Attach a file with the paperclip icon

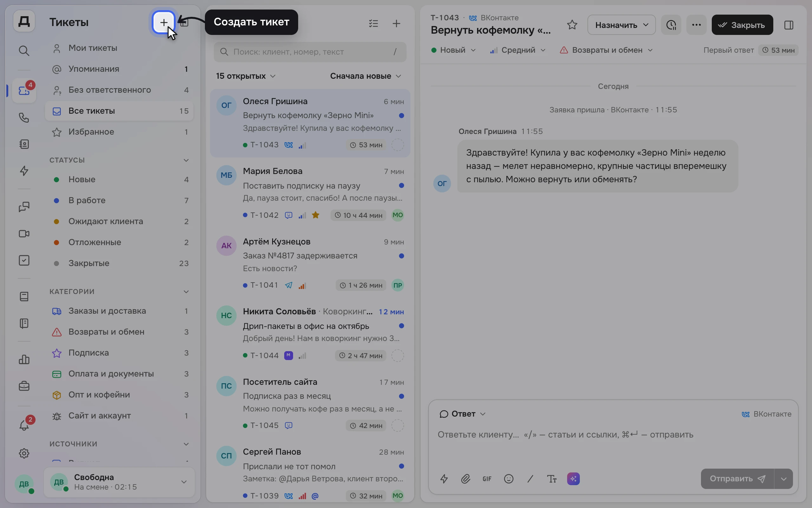[465, 479]
